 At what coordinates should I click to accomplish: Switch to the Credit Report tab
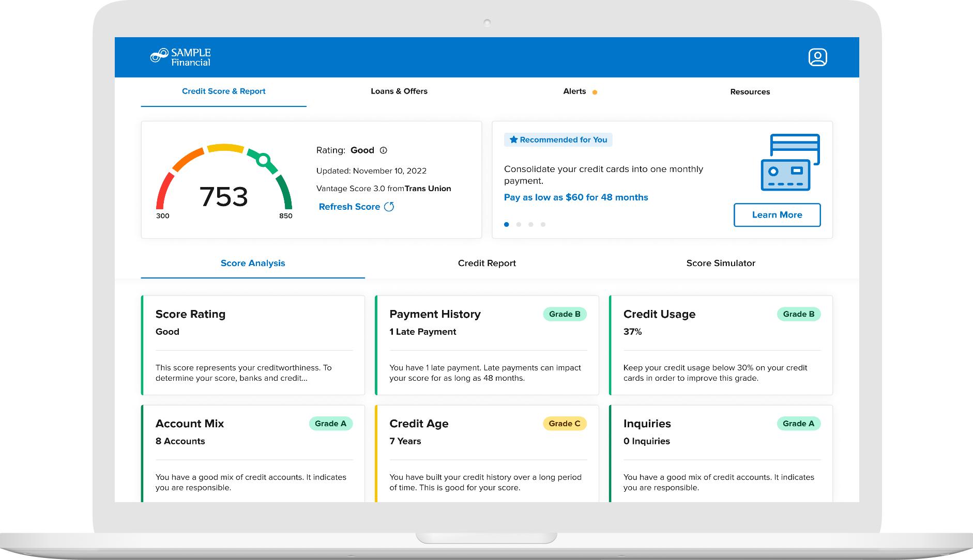(486, 263)
